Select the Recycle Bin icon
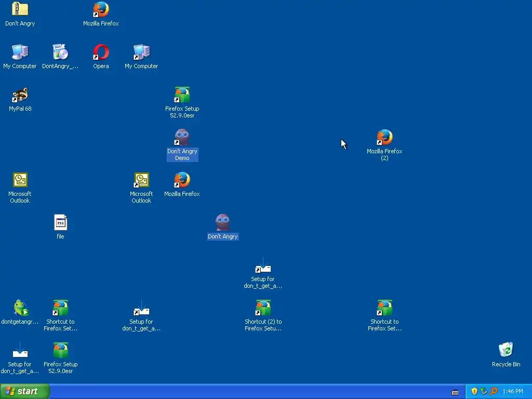The width and height of the screenshot is (532, 399). pyautogui.click(x=506, y=350)
